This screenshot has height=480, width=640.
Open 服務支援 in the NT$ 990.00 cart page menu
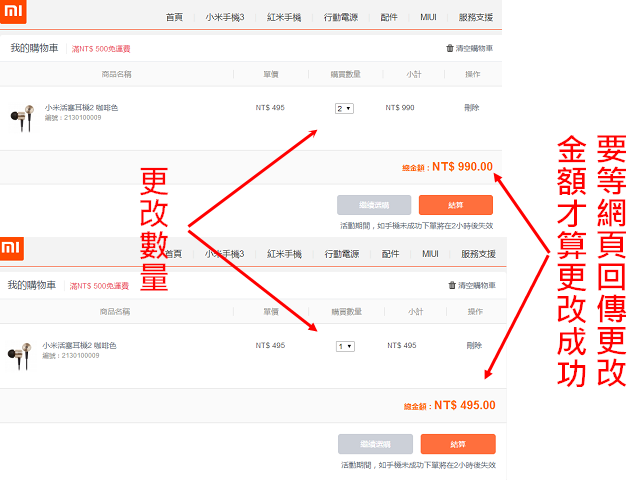pos(476,17)
